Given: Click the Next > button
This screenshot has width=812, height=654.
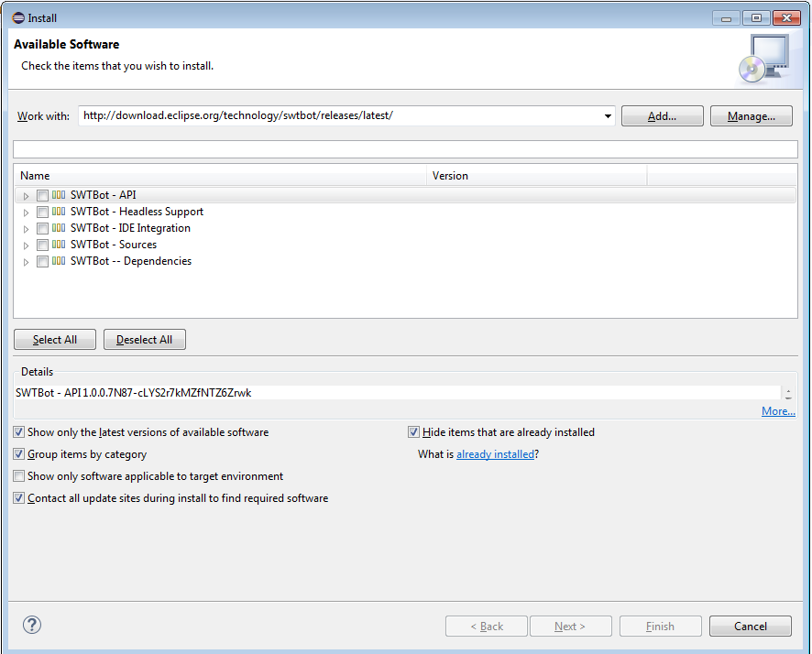Looking at the screenshot, I should [x=570, y=626].
